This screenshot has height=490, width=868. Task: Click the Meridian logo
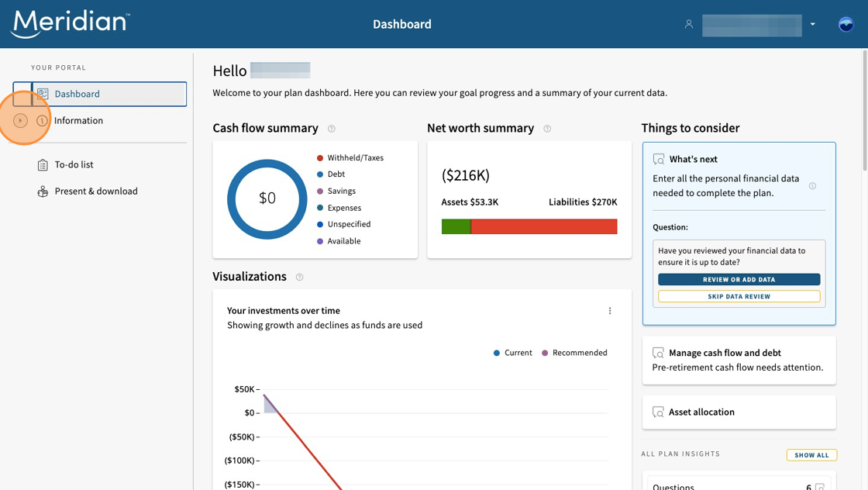pyautogui.click(x=71, y=24)
